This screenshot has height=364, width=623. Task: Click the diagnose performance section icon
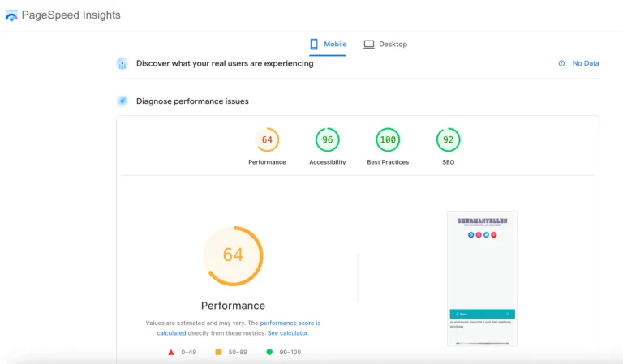point(122,101)
